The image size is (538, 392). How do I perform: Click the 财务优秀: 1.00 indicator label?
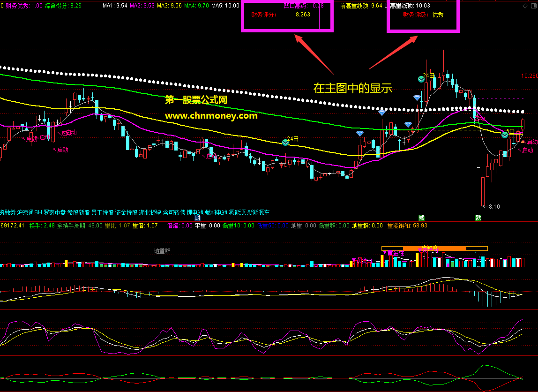pos(24,6)
